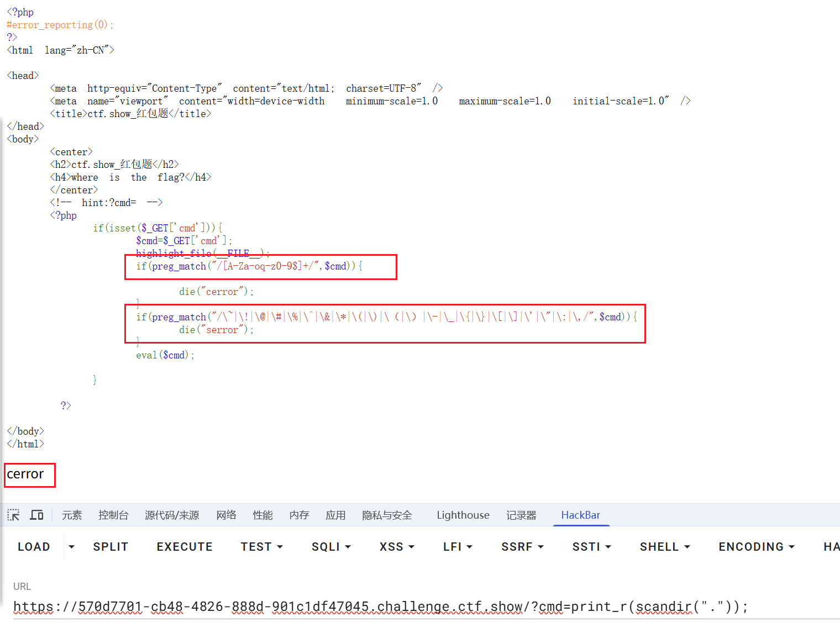The width and height of the screenshot is (840, 633).
Task: Select the HackBar tab
Action: pyautogui.click(x=580, y=515)
